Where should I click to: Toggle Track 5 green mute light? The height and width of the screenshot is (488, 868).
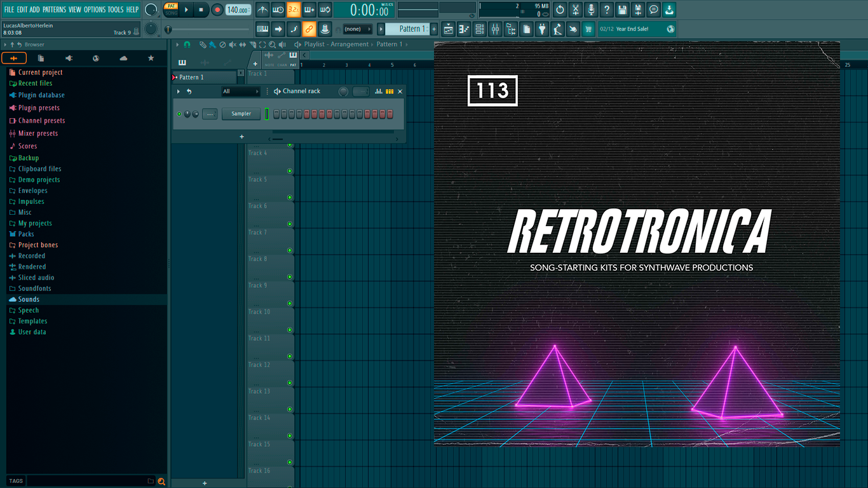[290, 198]
